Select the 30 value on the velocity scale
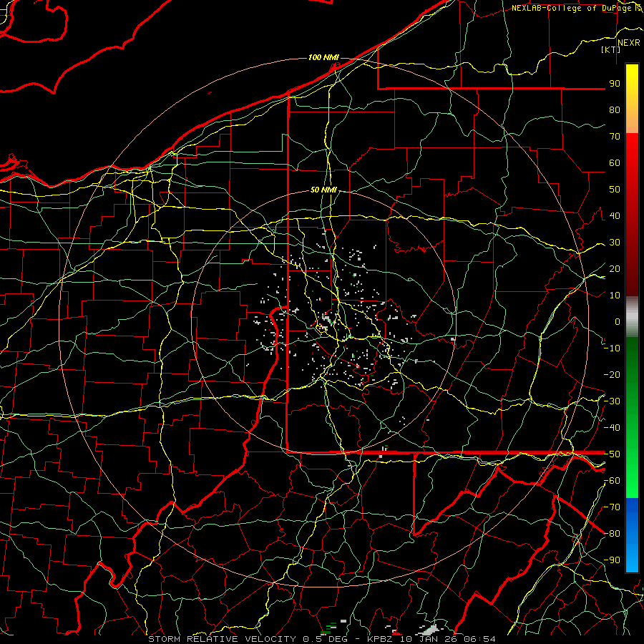The image size is (644, 644). pyautogui.click(x=615, y=243)
